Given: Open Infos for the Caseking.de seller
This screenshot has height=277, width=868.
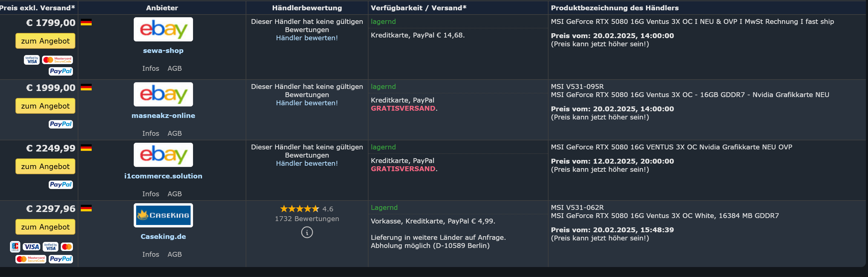Looking at the screenshot, I should [150, 254].
